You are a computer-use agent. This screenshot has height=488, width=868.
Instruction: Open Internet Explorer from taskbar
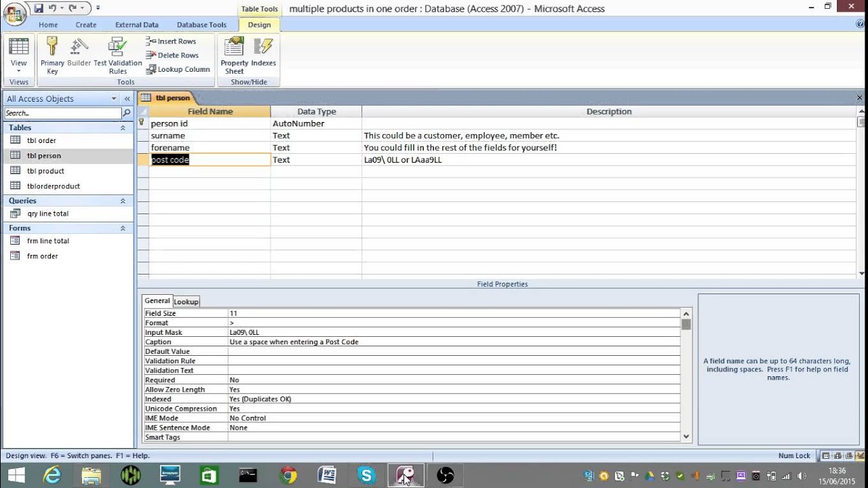52,475
